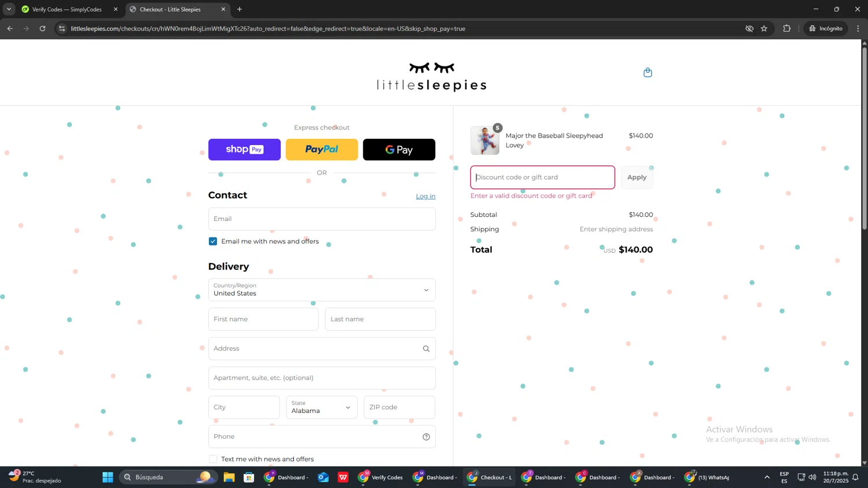Click the address search magnifier icon

click(x=426, y=349)
